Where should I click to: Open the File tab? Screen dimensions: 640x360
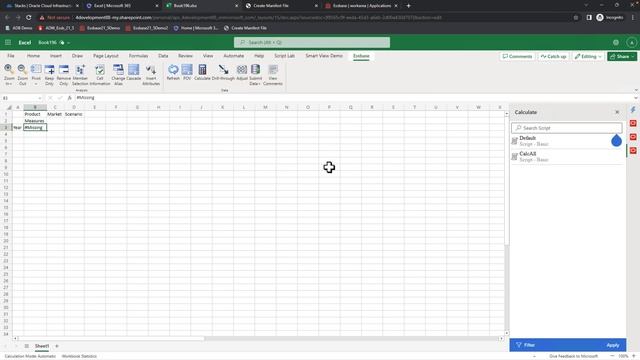click(x=11, y=56)
